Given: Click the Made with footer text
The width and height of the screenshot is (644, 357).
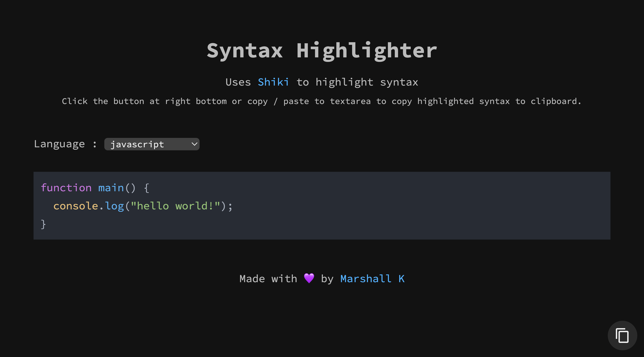Looking at the screenshot, I should pyautogui.click(x=267, y=278).
